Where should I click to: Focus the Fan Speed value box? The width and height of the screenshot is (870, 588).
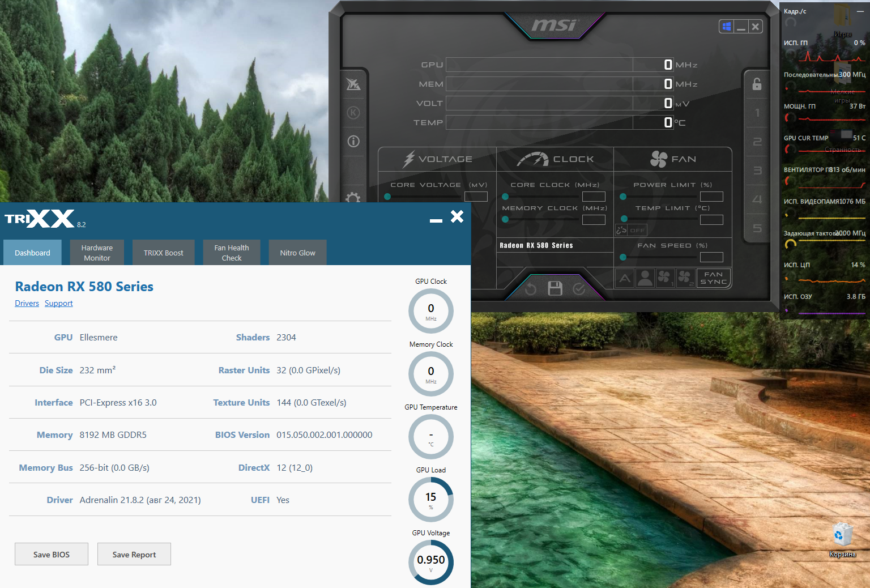tap(711, 257)
